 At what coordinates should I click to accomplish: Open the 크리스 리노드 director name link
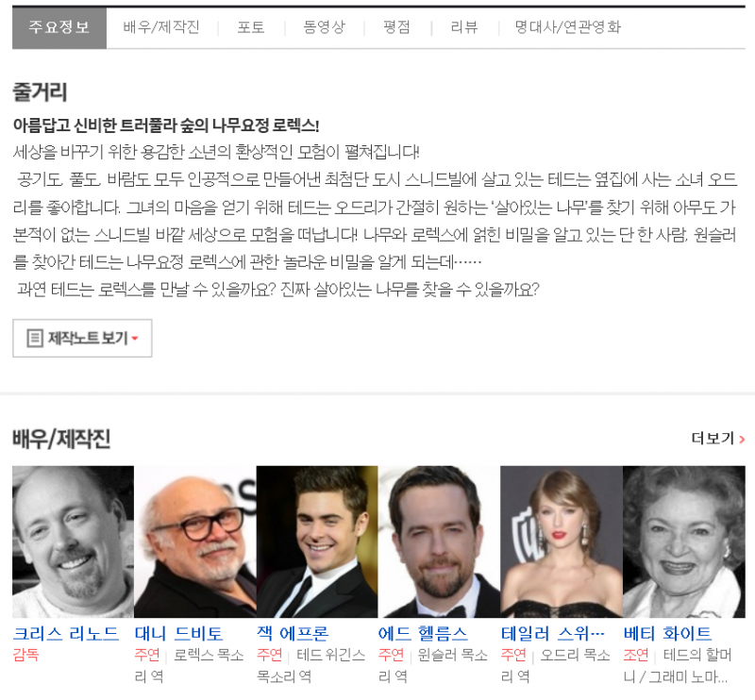pyautogui.click(x=66, y=633)
